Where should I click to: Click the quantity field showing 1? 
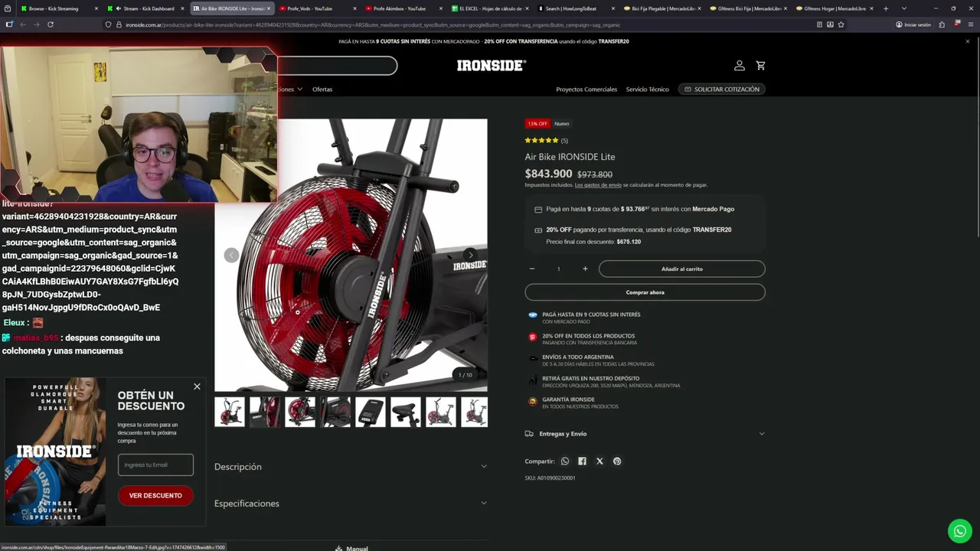pos(558,269)
